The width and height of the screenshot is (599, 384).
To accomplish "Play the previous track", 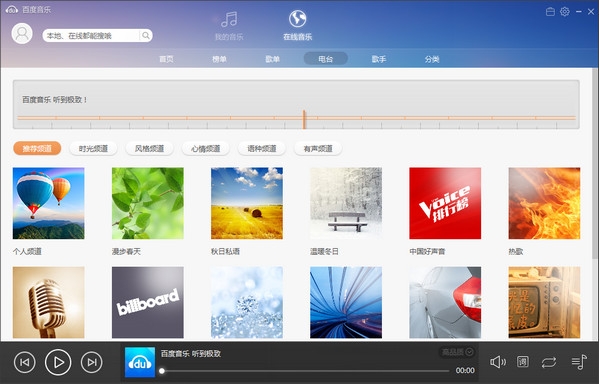I will click(25, 362).
